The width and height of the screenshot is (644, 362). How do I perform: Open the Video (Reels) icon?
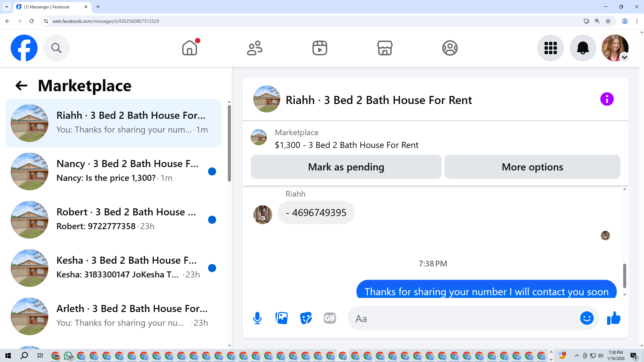(320, 48)
